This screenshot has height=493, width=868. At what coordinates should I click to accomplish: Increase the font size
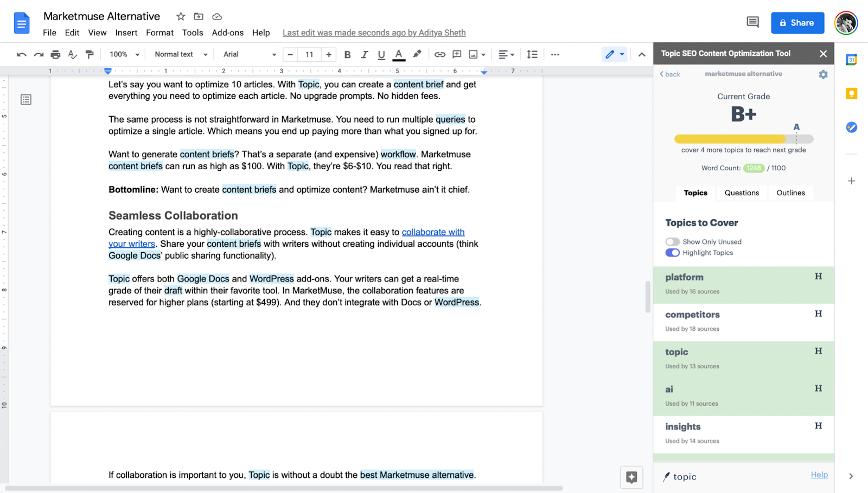click(329, 54)
